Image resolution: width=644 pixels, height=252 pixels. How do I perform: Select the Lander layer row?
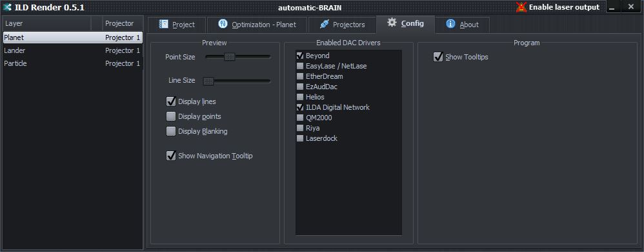pos(73,50)
